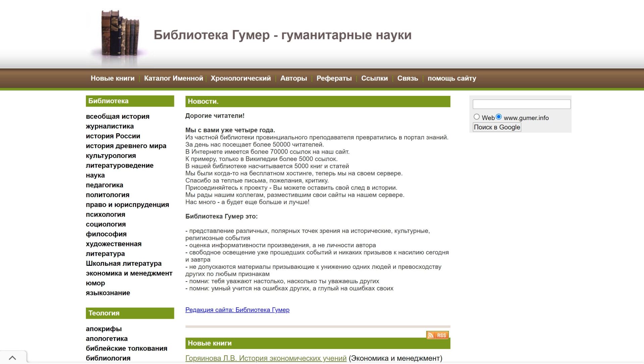Click the 'Мы с вами уже четыре года.' line

230,130
